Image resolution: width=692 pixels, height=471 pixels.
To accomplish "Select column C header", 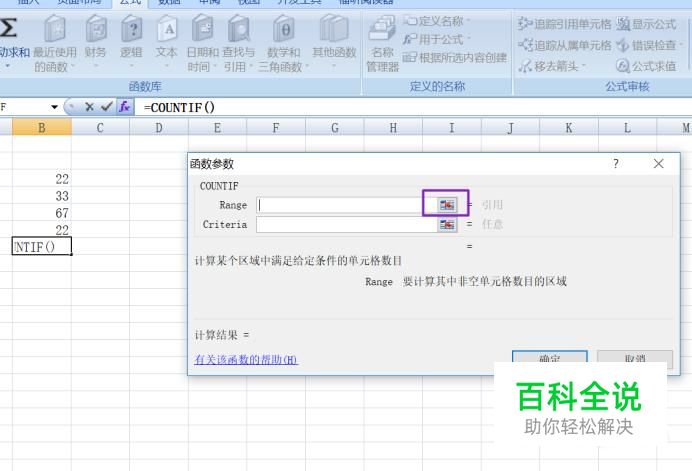I will click(100, 128).
